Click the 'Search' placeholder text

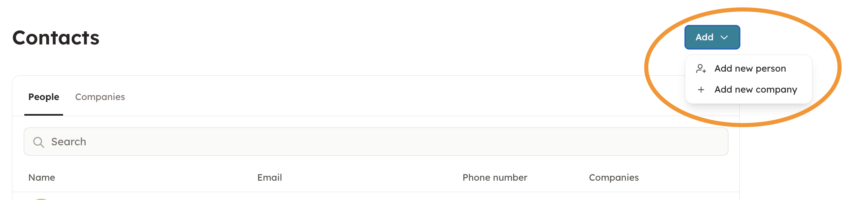69,142
